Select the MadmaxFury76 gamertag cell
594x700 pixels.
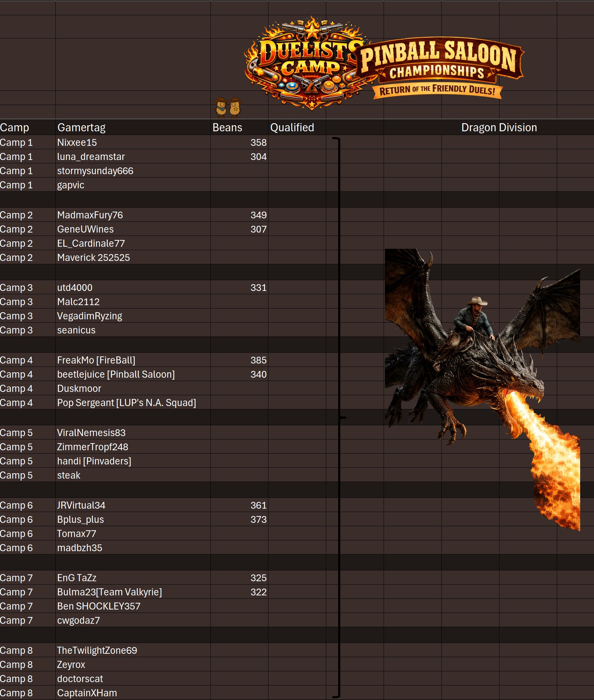[133, 215]
